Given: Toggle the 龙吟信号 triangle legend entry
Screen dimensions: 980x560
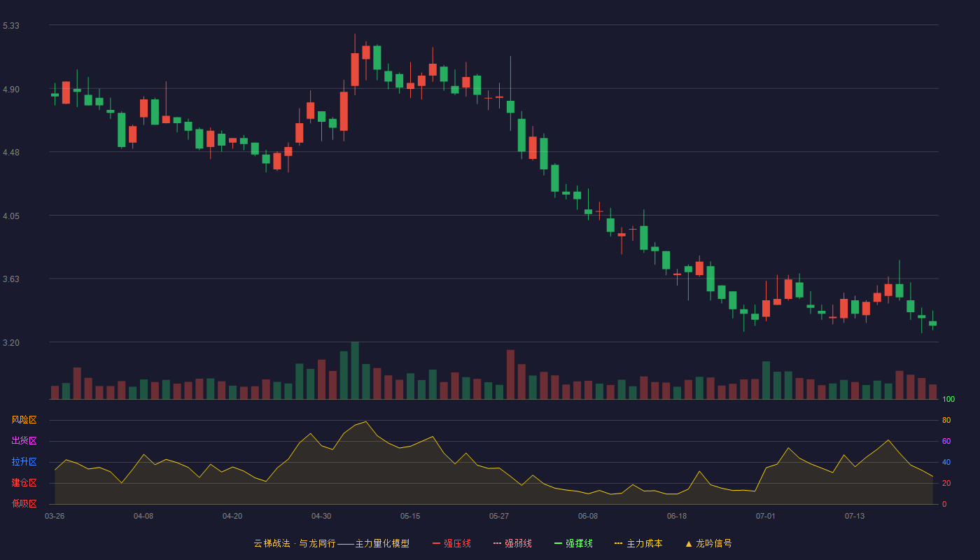Looking at the screenshot, I should point(708,543).
